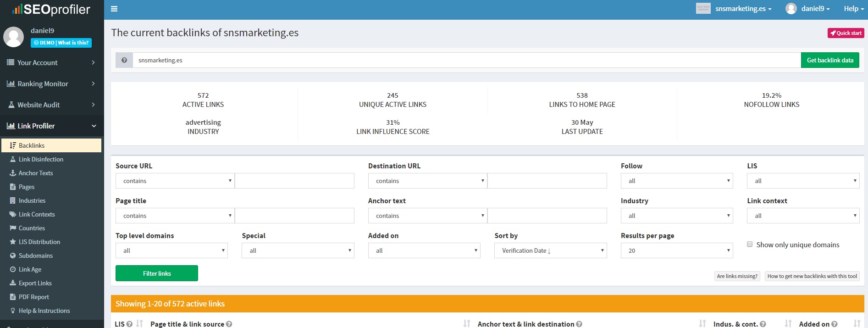The width and height of the screenshot is (868, 328).
Task: Open Page title contains dropdown
Action: 175,216
